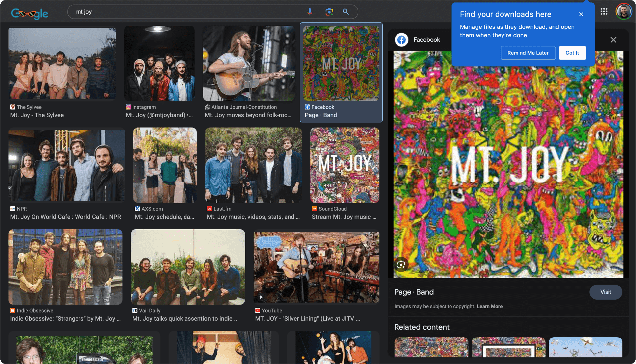This screenshot has width=636, height=364.
Task: Click the Facebook Page label under expanded image
Action: tap(414, 292)
